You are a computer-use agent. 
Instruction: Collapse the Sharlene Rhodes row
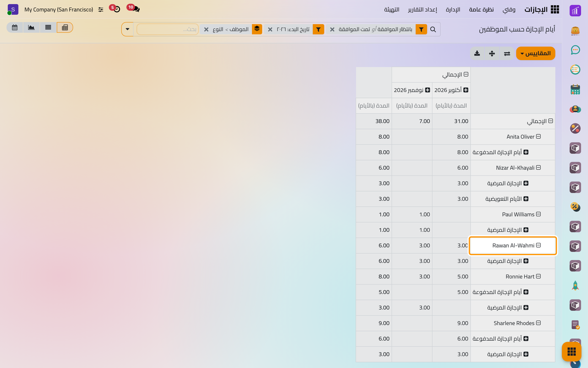point(538,323)
